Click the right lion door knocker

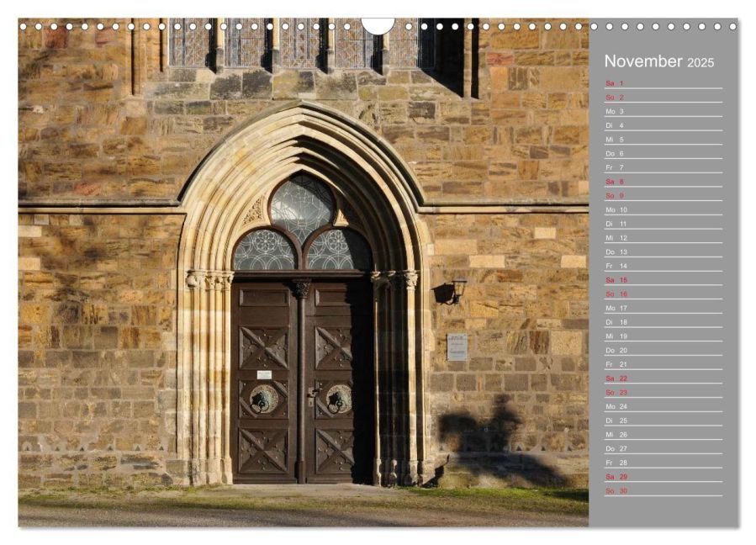[339, 399]
